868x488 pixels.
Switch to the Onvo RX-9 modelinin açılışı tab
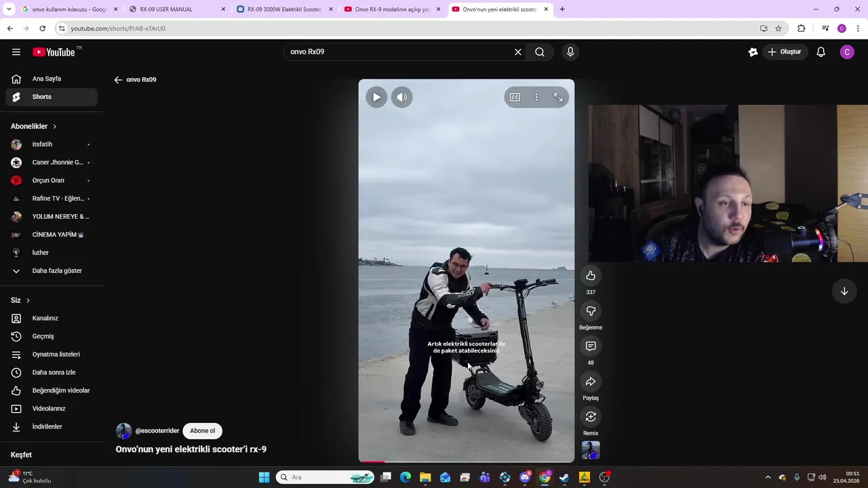click(392, 9)
